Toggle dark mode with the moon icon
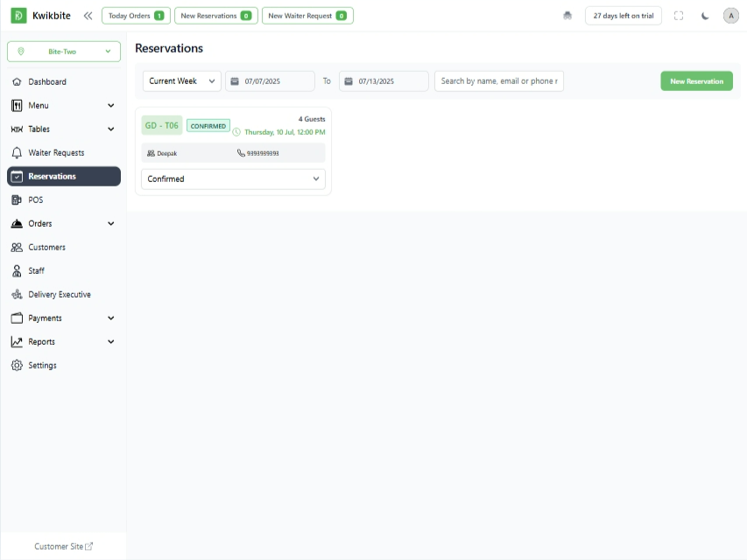Screen dimensions: 747x560 point(705,15)
